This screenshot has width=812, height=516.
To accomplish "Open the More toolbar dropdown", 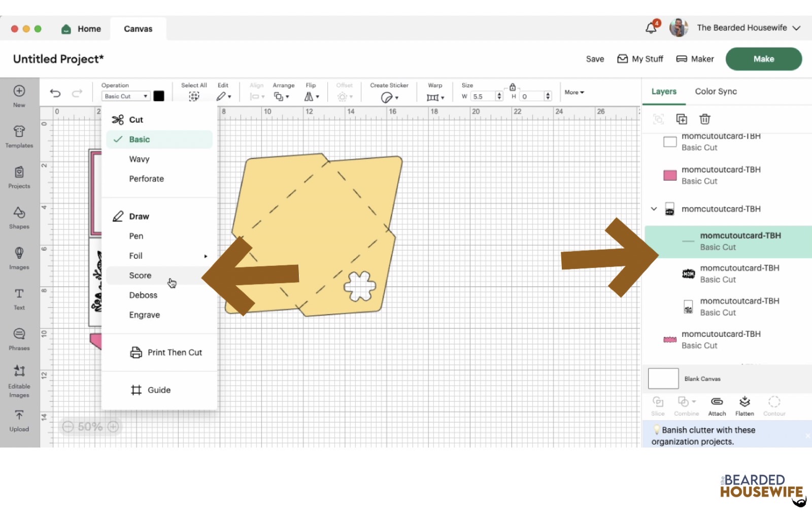I will pos(574,92).
